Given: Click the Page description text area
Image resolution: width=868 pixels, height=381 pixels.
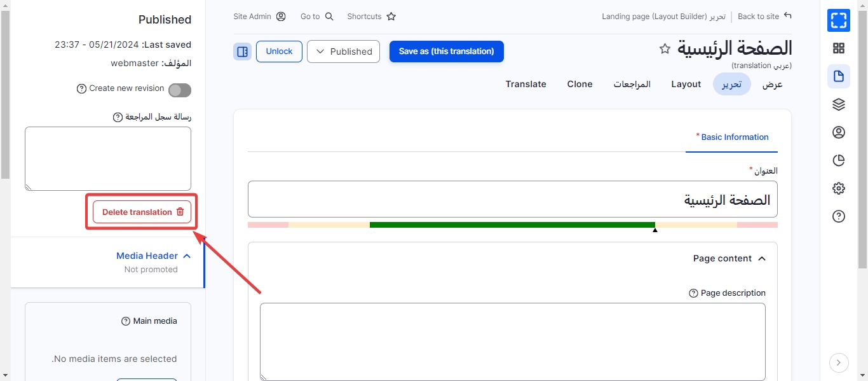Looking at the screenshot, I should (512, 342).
